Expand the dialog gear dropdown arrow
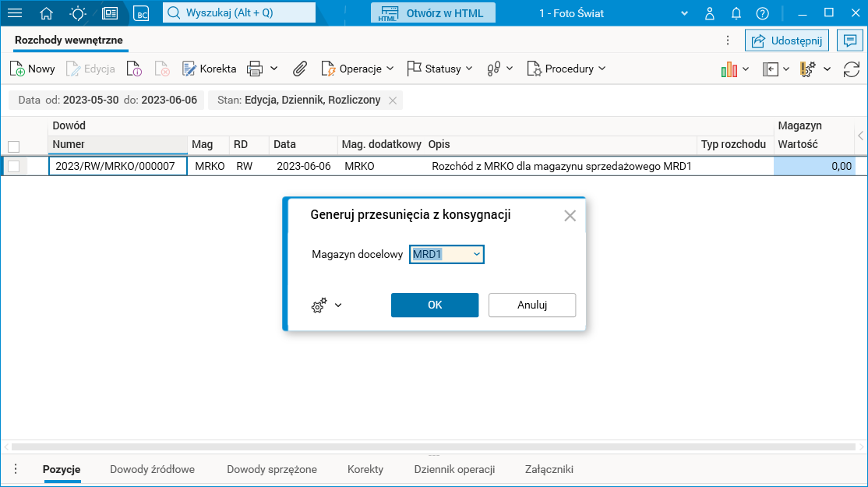This screenshot has height=487, width=868. coord(338,305)
